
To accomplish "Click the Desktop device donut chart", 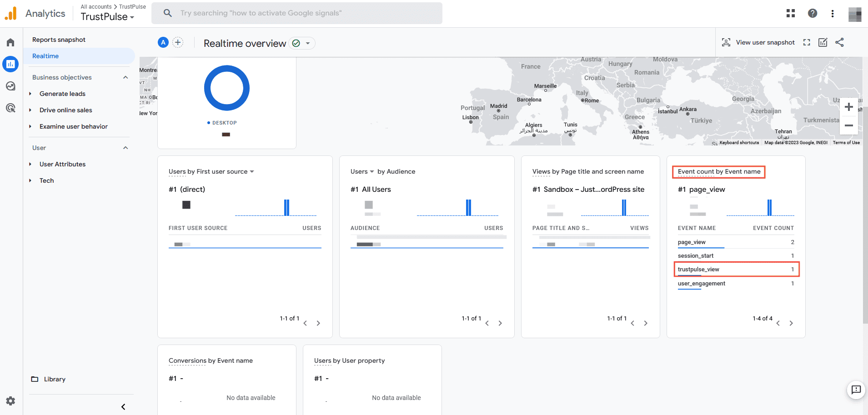I will click(x=226, y=88).
